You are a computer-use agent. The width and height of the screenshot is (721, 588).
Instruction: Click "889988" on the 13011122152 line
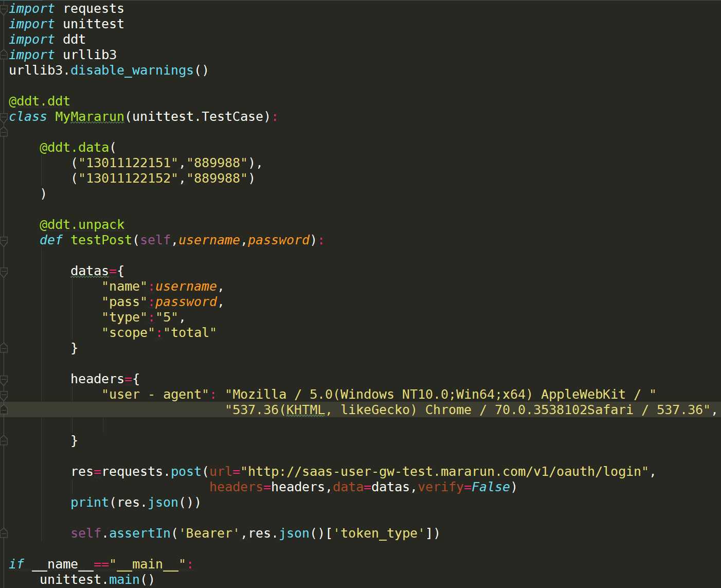217,179
